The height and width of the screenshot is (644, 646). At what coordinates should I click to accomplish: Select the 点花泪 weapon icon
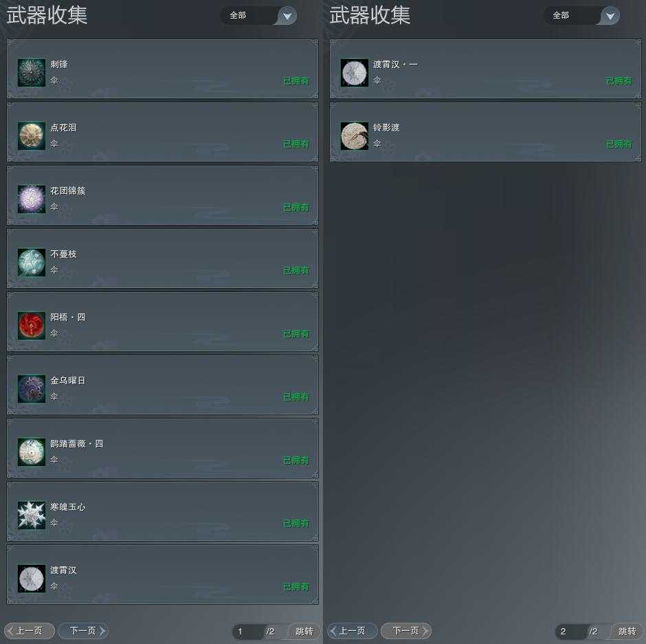tap(32, 135)
